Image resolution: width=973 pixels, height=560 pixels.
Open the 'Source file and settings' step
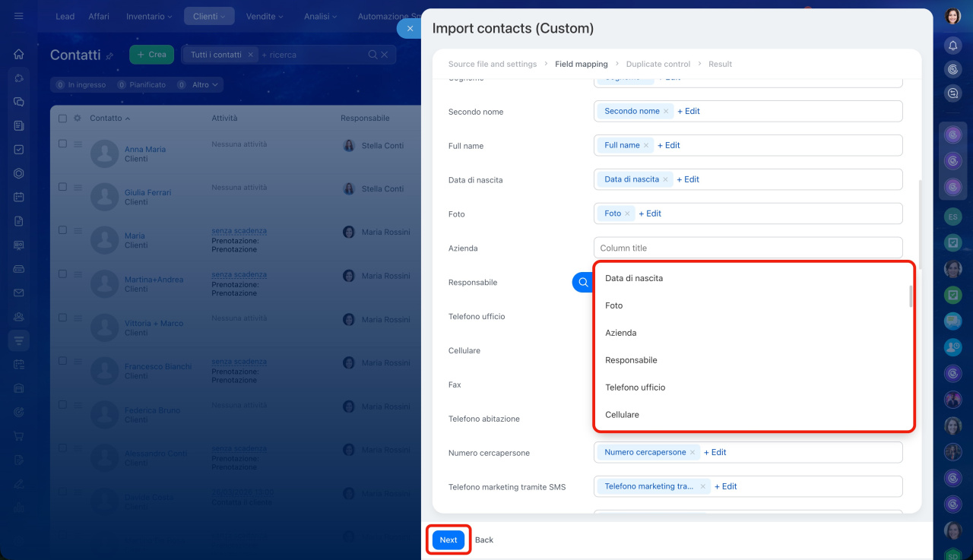pyautogui.click(x=492, y=65)
